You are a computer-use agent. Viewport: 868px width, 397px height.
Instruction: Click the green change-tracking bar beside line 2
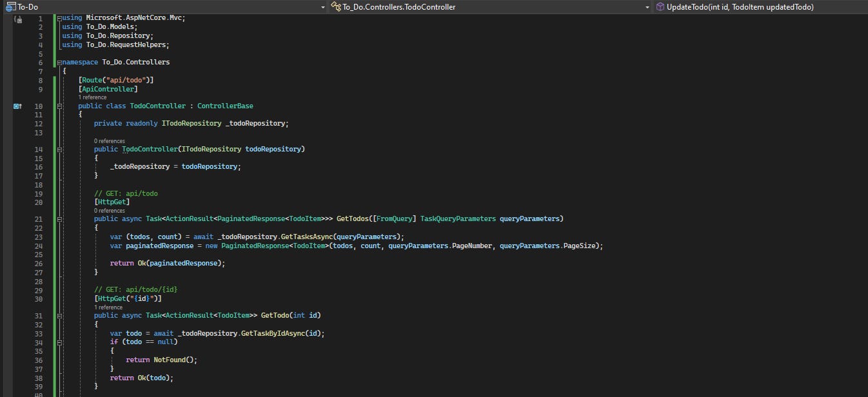pyautogui.click(x=54, y=26)
